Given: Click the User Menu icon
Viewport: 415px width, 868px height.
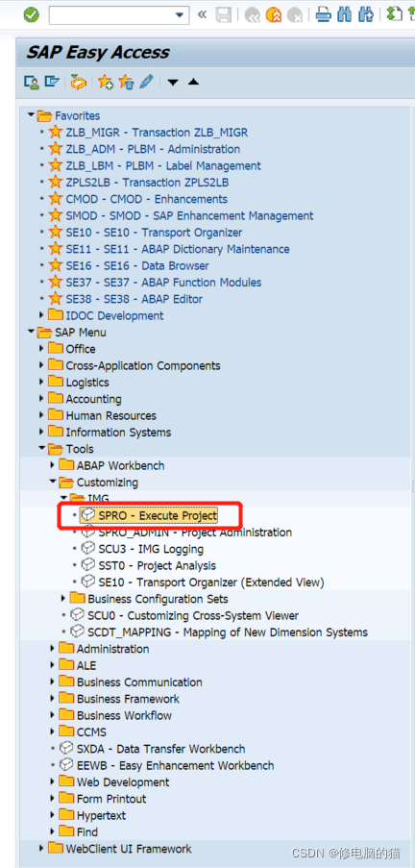Looking at the screenshot, I should (31, 82).
